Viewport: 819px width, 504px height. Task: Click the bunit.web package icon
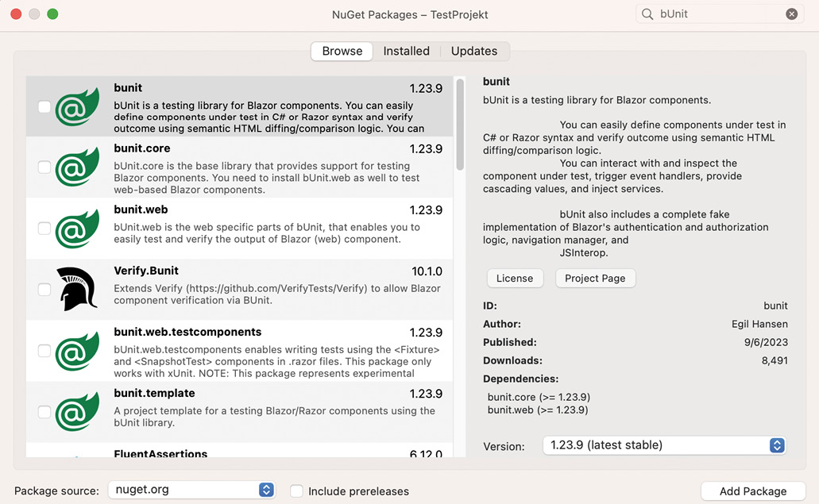tap(77, 229)
